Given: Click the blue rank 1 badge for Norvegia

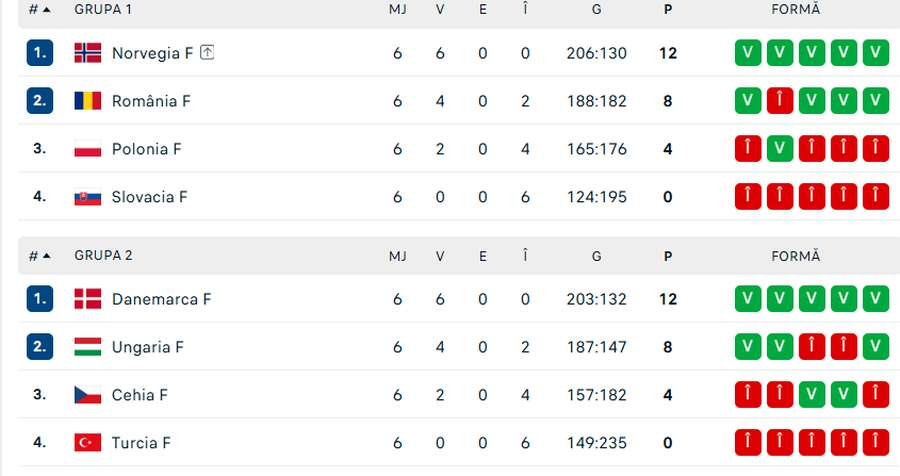Looking at the screenshot, I should pos(39,53).
